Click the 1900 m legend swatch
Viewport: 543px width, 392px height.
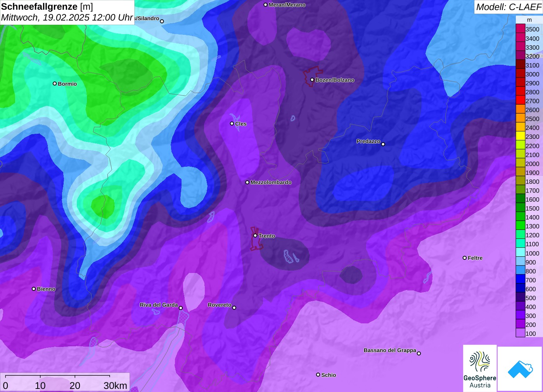(521, 172)
